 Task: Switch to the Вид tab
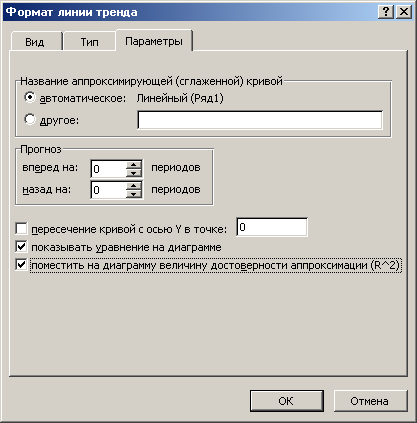[x=35, y=42]
